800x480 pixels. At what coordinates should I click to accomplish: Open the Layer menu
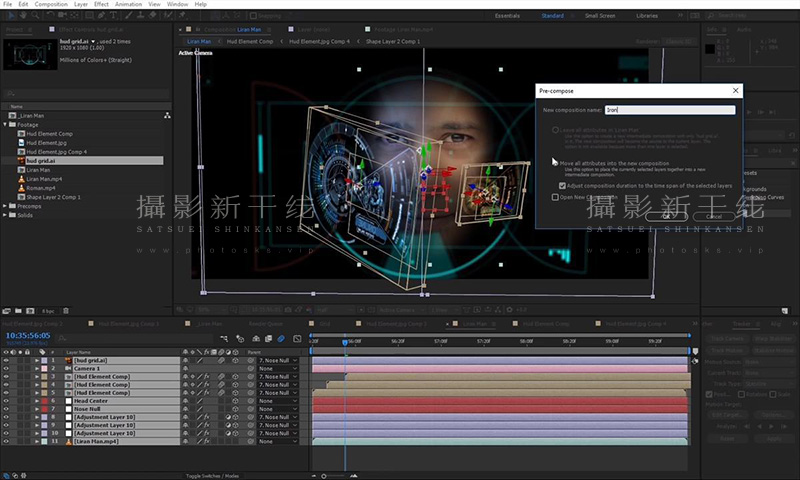tap(81, 4)
